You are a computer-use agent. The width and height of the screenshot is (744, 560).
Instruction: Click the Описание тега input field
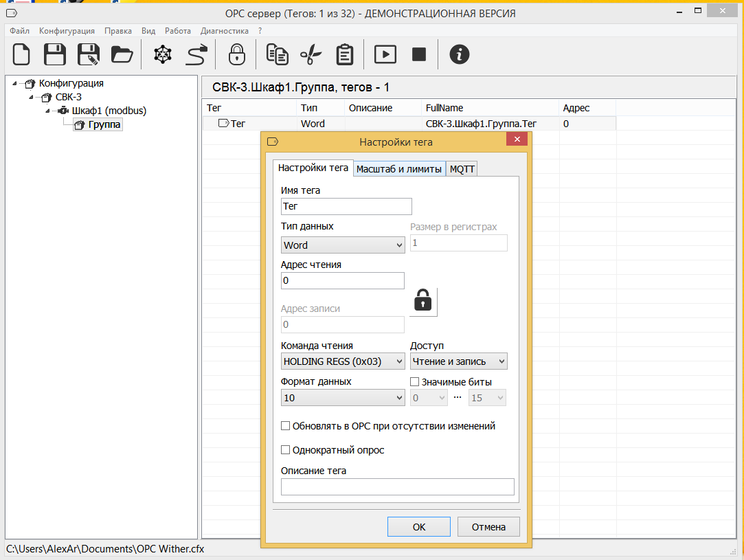pos(398,487)
